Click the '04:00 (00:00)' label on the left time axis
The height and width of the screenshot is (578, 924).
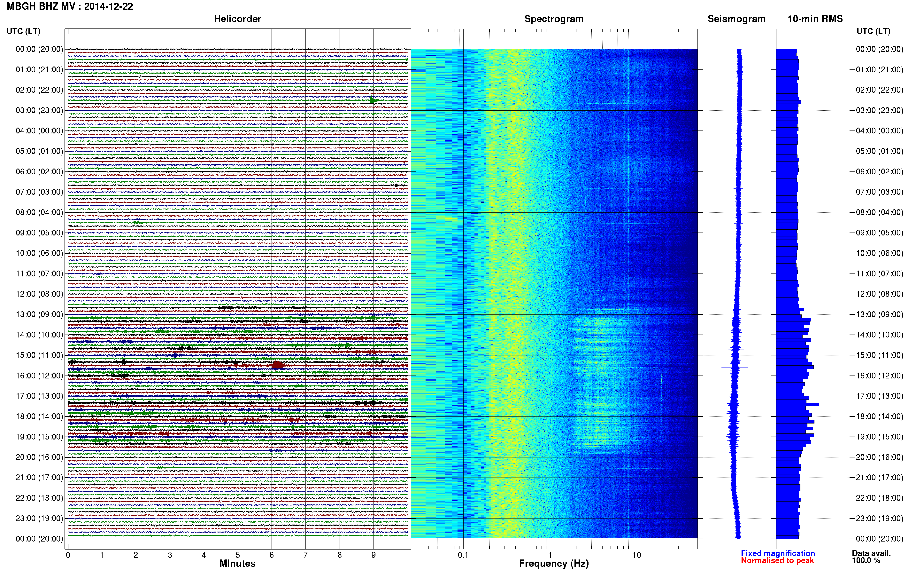39,131
